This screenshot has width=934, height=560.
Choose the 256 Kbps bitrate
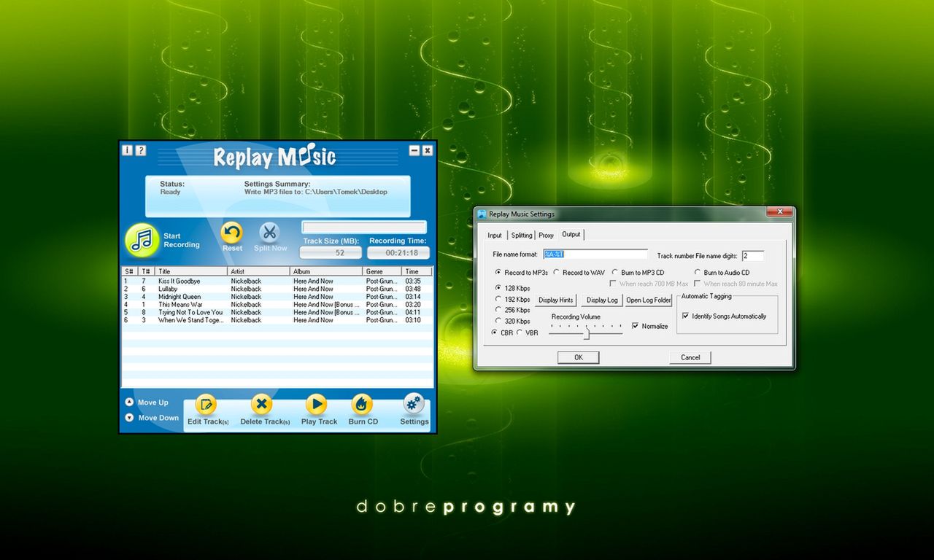pos(498,310)
